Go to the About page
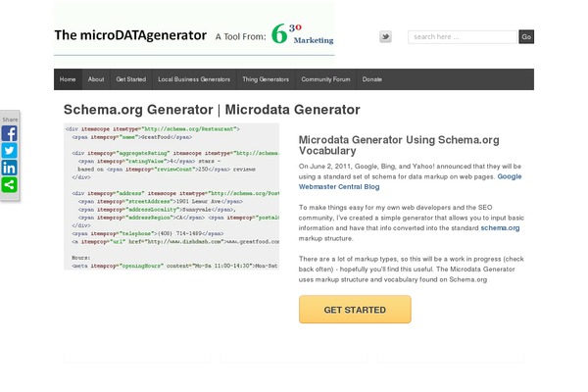Screen dimensions: 588x392 pyautogui.click(x=96, y=78)
